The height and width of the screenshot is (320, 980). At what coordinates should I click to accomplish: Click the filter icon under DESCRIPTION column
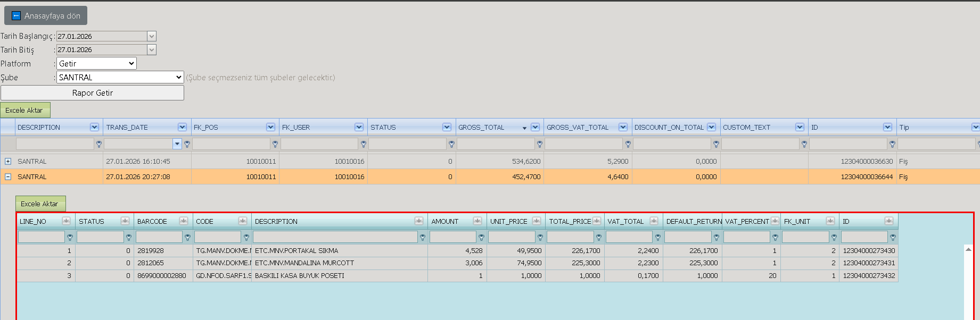point(98,144)
